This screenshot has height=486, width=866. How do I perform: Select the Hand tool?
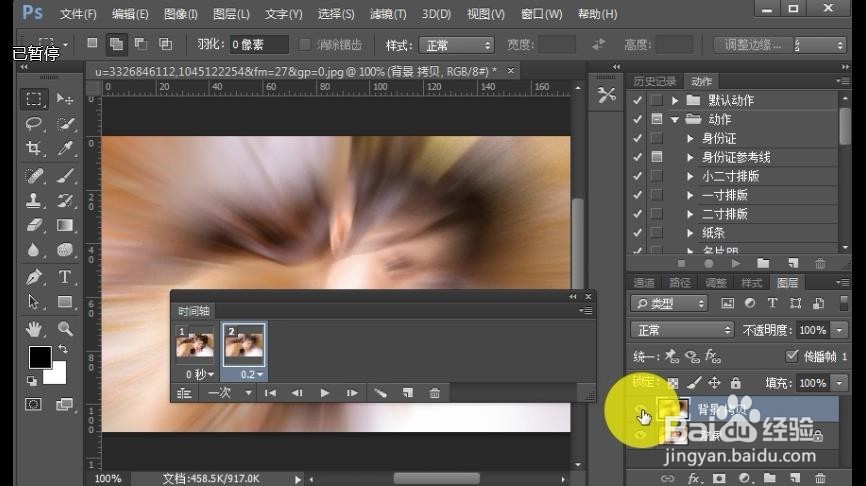pos(34,329)
